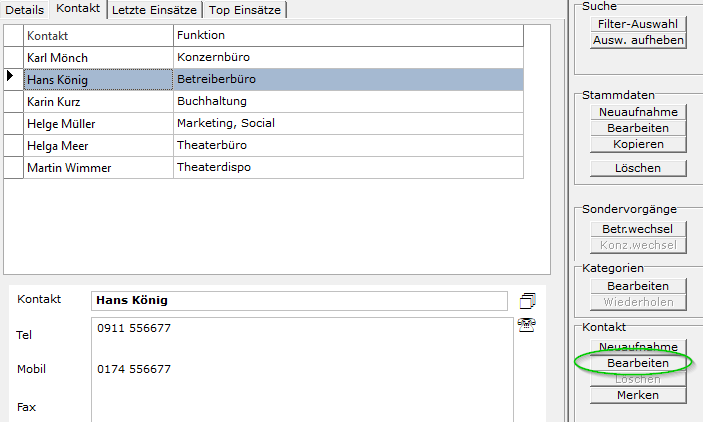Click Bearbeiten in the Kategorien group
The image size is (703, 422).
[x=637, y=286]
